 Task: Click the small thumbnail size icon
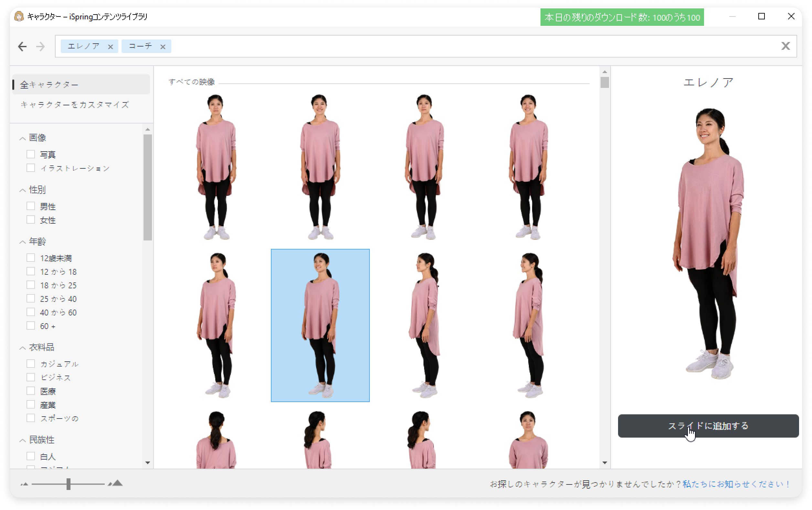click(24, 484)
